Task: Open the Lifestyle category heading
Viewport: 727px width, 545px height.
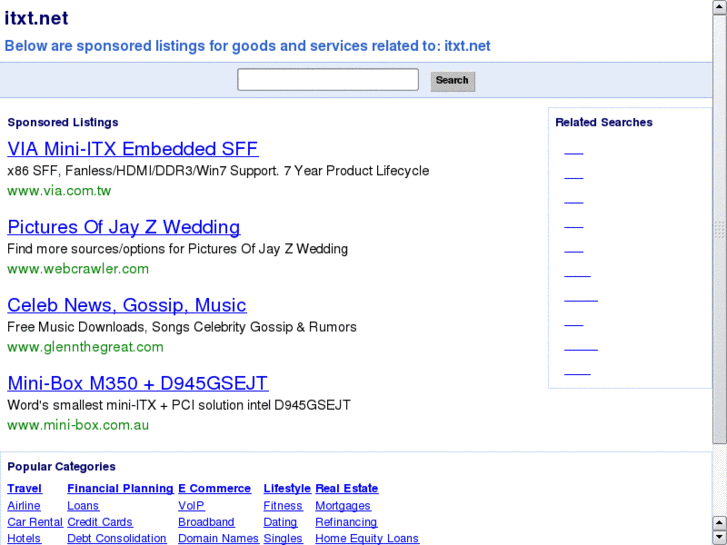Action: point(287,488)
